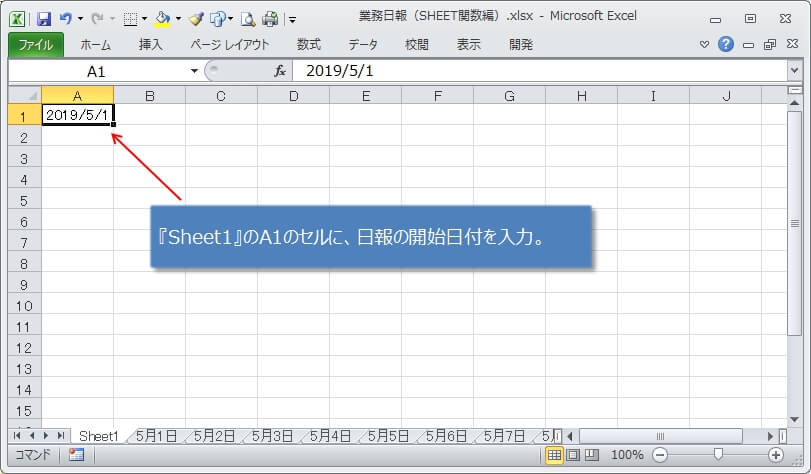Switch to Page Break Preview button

pos(590,455)
